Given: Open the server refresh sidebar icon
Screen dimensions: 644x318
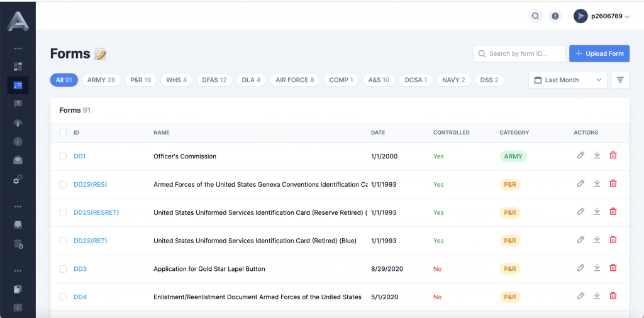Looking at the screenshot, I should 18,244.
